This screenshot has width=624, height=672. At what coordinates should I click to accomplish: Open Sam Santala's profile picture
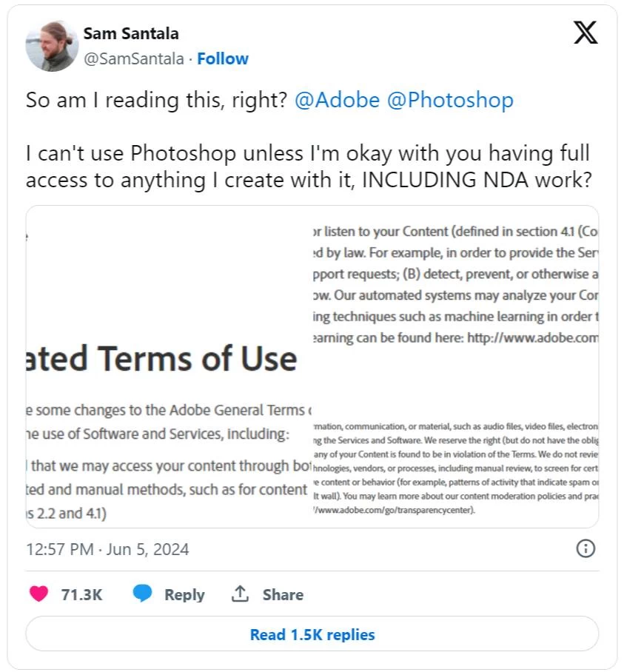coord(53,46)
